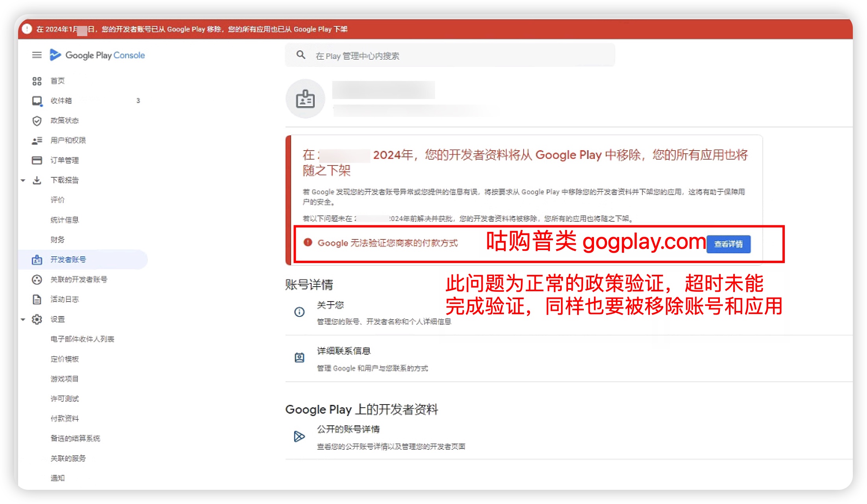Click the 政策状态 shield icon
The image size is (867, 504).
(x=37, y=121)
